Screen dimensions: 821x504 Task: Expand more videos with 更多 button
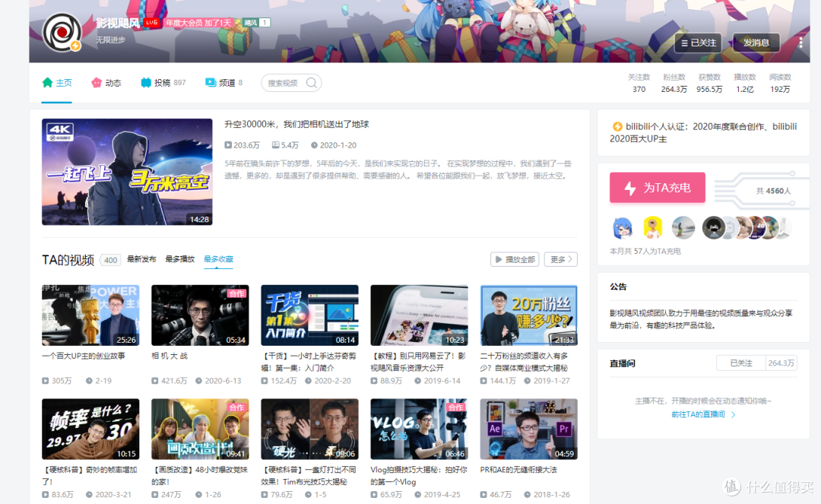(x=561, y=259)
